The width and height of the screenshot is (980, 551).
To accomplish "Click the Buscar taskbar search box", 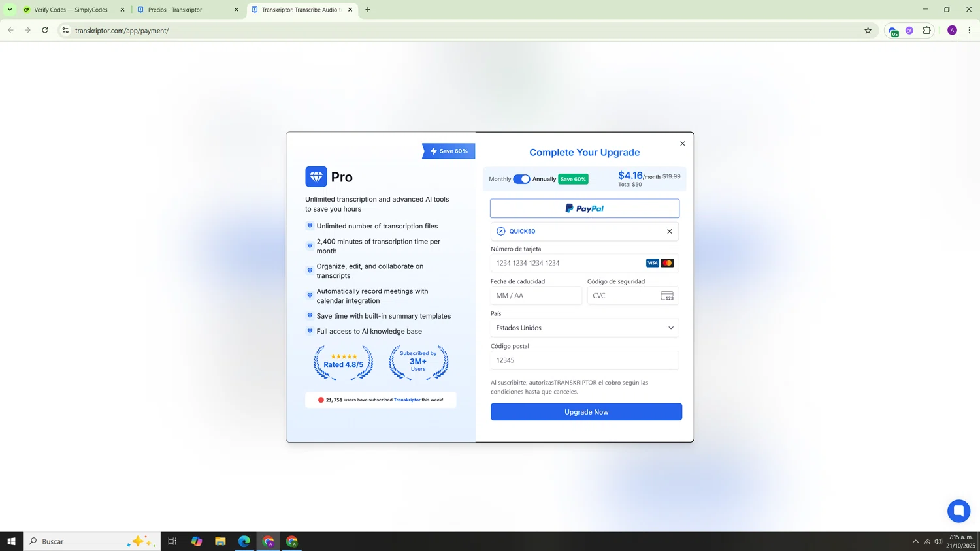I will (91, 541).
